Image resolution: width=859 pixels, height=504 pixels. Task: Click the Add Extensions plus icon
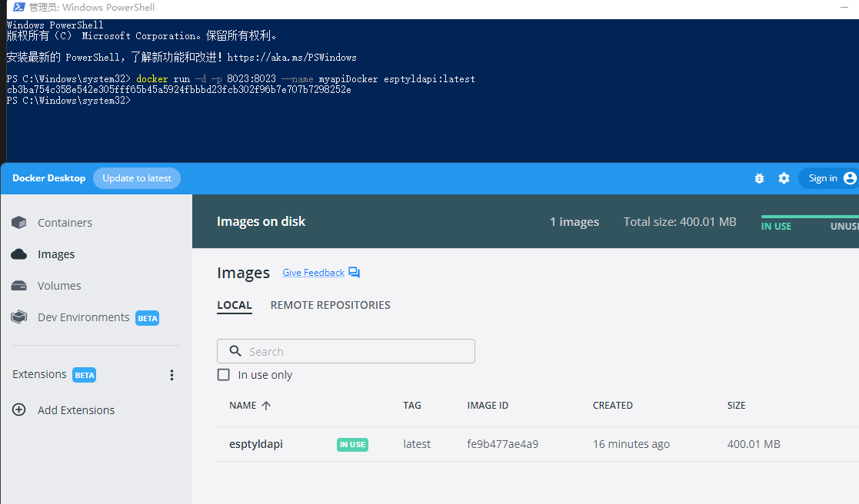[19, 409]
